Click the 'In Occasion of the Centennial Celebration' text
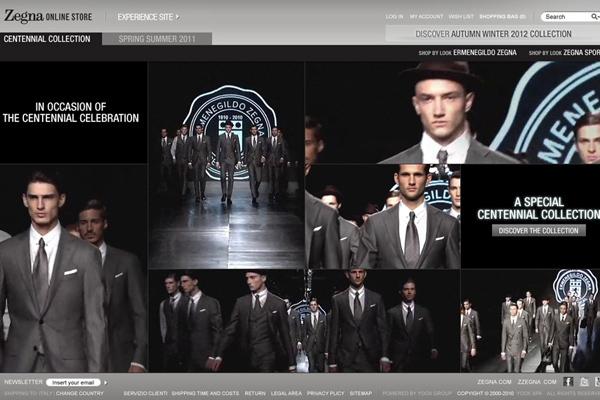The width and height of the screenshot is (600, 400). click(x=71, y=113)
